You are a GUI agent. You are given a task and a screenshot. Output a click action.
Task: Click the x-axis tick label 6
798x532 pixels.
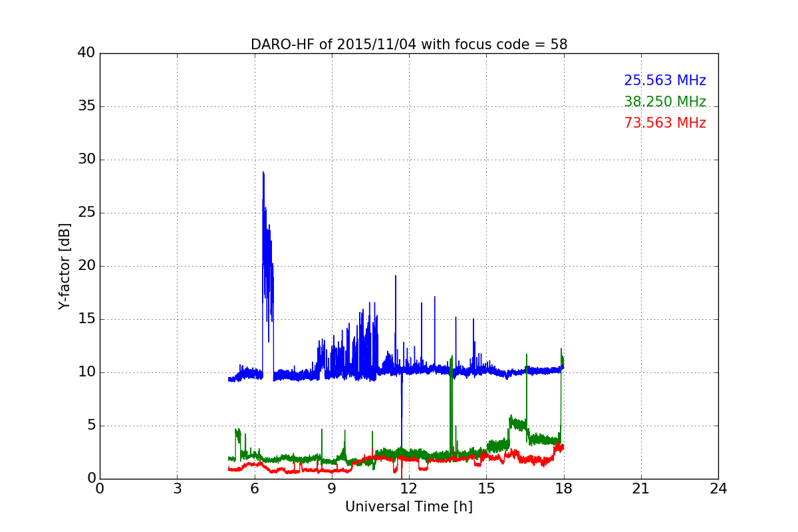click(x=255, y=489)
